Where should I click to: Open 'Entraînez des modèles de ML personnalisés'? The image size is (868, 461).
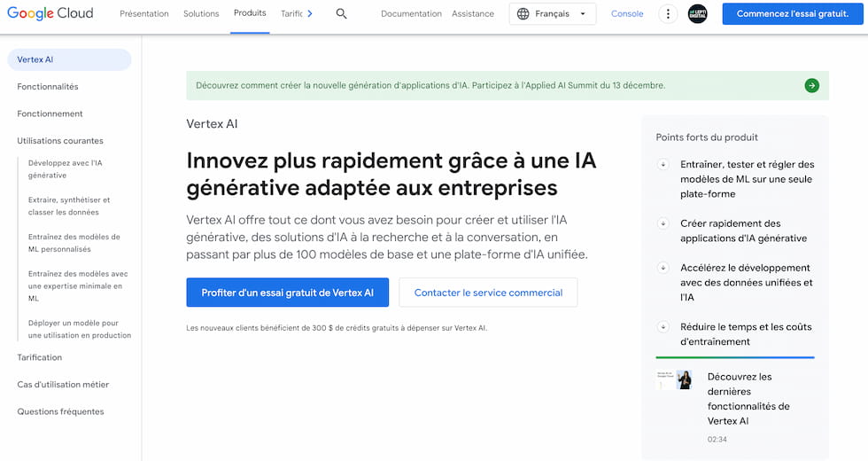pyautogui.click(x=74, y=243)
